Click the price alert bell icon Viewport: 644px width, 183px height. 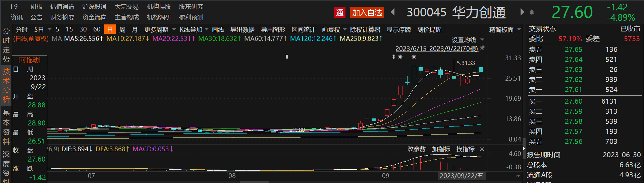pyautogui.click(x=532, y=12)
